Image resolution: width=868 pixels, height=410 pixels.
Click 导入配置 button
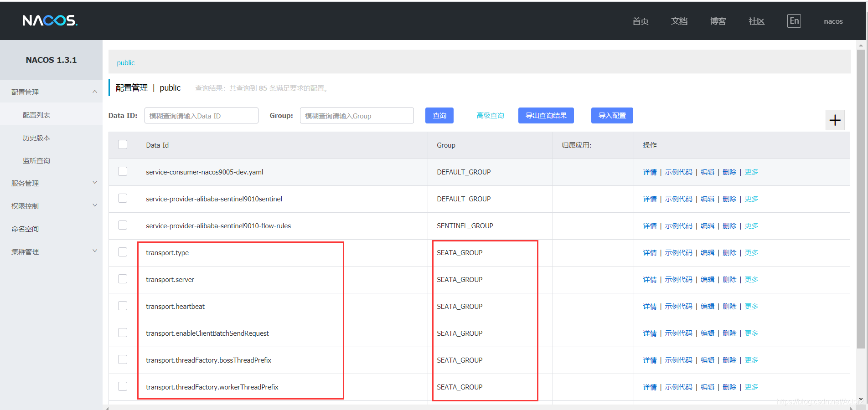[612, 116]
